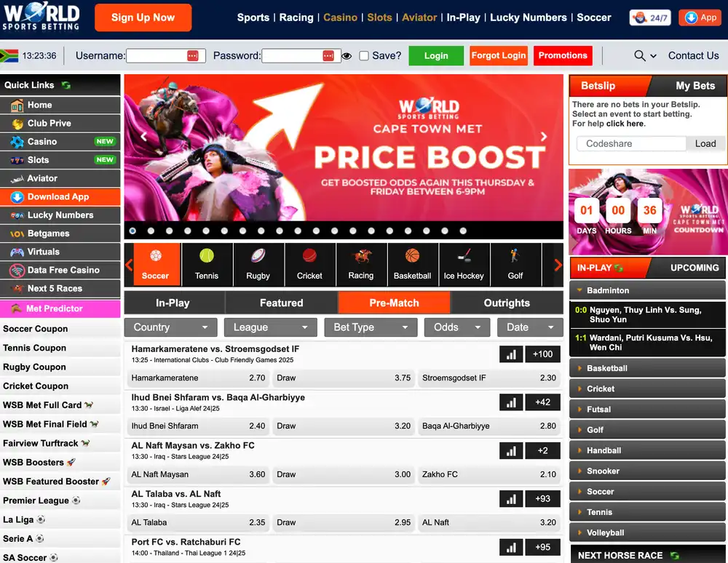Open Download App in Quick Links
This screenshot has height=563, width=728.
coord(60,197)
